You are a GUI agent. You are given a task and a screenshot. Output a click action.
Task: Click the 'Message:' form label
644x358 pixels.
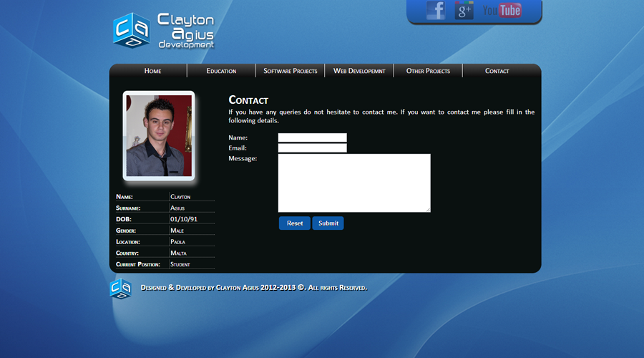[x=243, y=158]
